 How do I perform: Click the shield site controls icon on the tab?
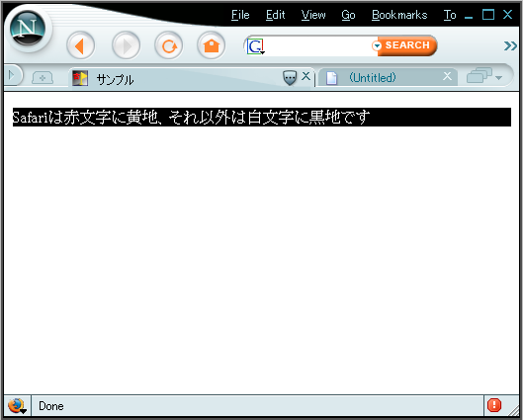pyautogui.click(x=290, y=78)
